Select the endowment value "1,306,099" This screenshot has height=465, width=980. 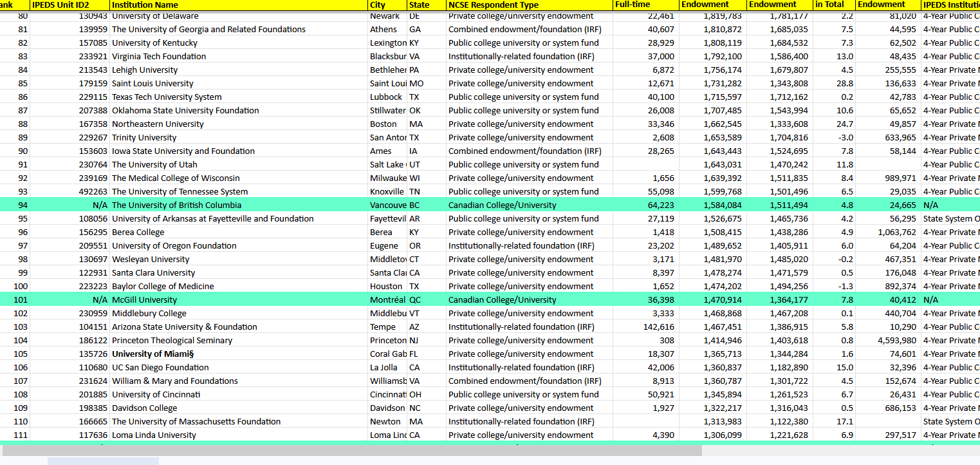coord(713,435)
